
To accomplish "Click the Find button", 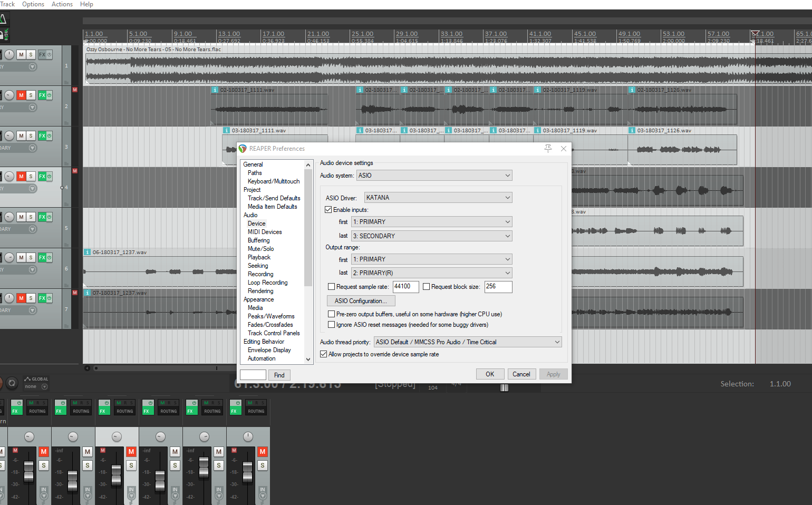I will point(279,375).
